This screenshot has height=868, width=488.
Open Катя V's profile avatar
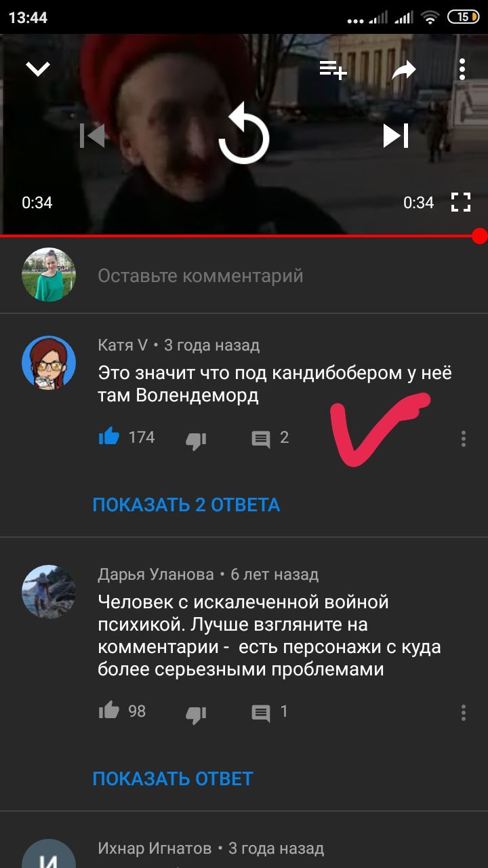point(49,363)
